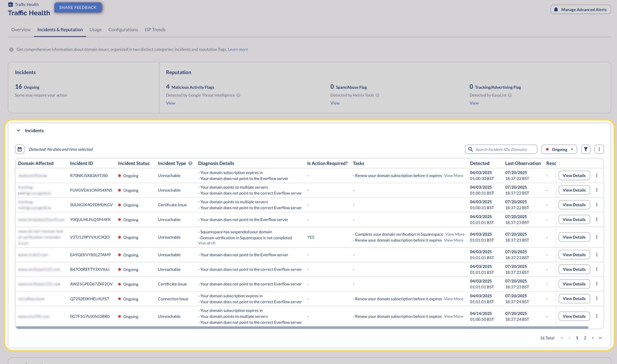
Task: Expand View More for Squarespace verification task
Action: [x=455, y=234]
